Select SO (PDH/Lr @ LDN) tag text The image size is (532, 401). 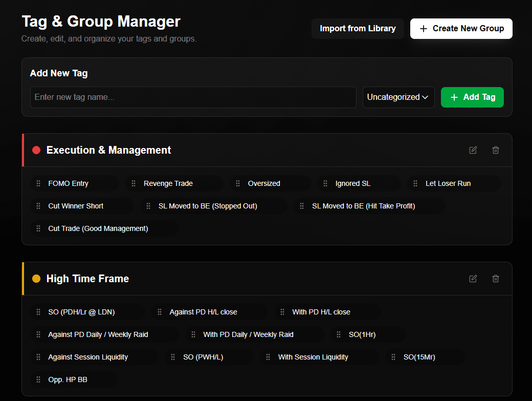[81, 312]
